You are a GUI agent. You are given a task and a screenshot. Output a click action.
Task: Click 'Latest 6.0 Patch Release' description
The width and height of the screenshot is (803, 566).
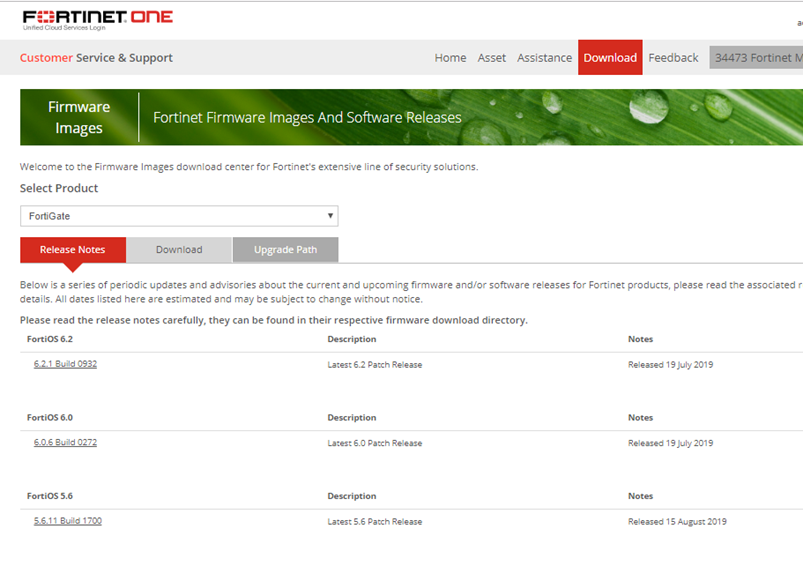point(375,443)
